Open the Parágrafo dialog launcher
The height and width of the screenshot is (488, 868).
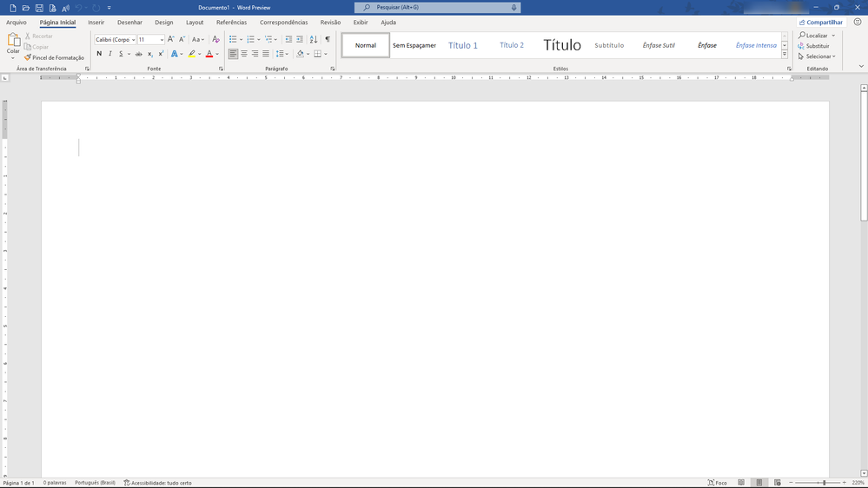coord(333,69)
